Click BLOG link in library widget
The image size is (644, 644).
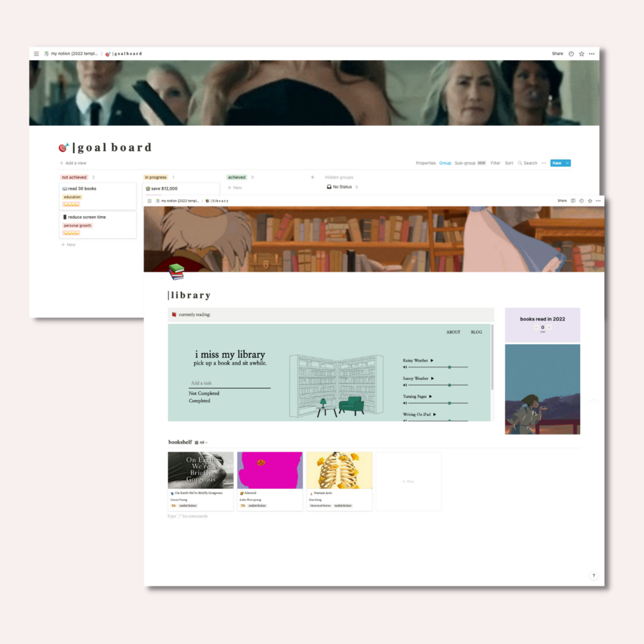pos(476,332)
